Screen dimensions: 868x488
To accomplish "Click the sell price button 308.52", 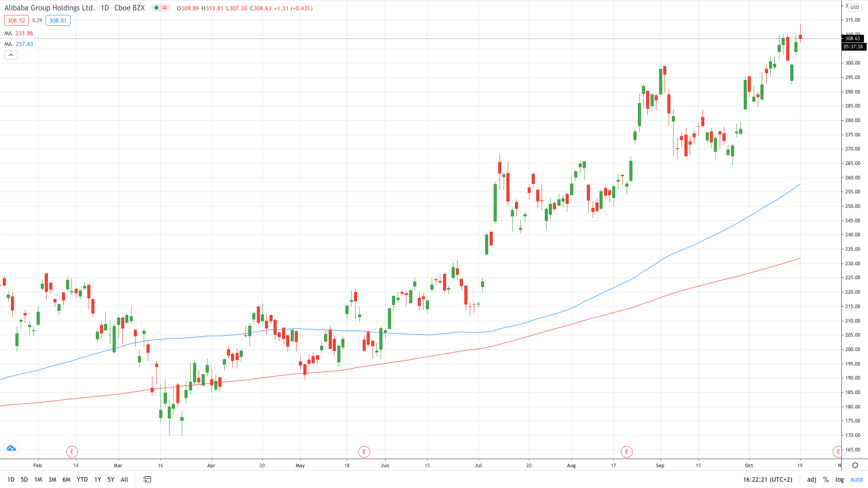I will click(16, 20).
